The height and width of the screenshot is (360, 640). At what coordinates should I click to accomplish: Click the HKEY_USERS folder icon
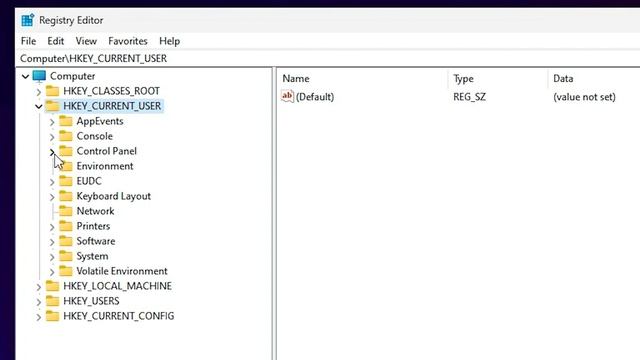tap(52, 301)
